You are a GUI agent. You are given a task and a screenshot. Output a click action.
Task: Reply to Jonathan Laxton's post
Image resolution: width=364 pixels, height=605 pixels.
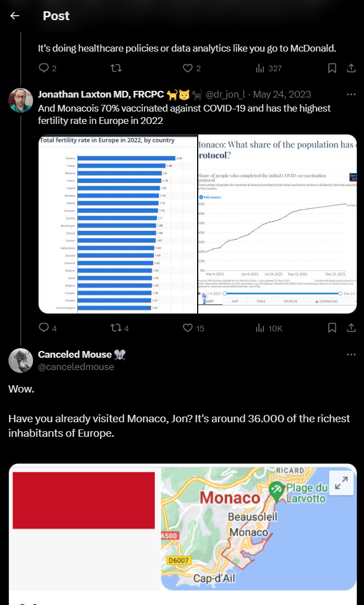(x=44, y=328)
